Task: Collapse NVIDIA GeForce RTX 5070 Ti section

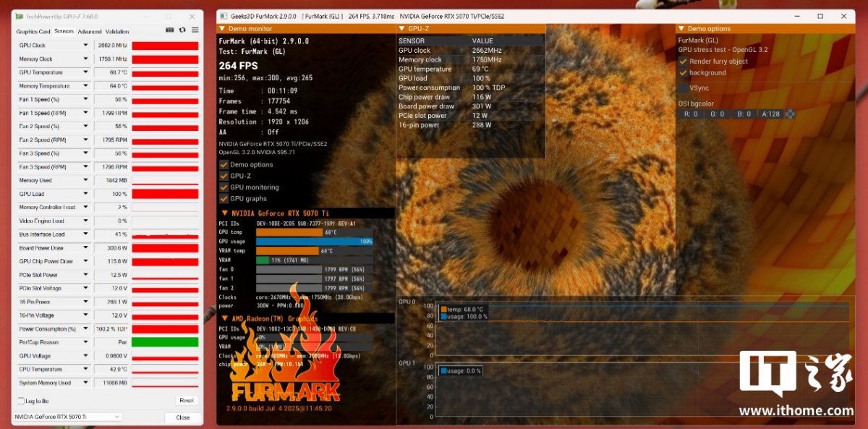Action: point(225,213)
